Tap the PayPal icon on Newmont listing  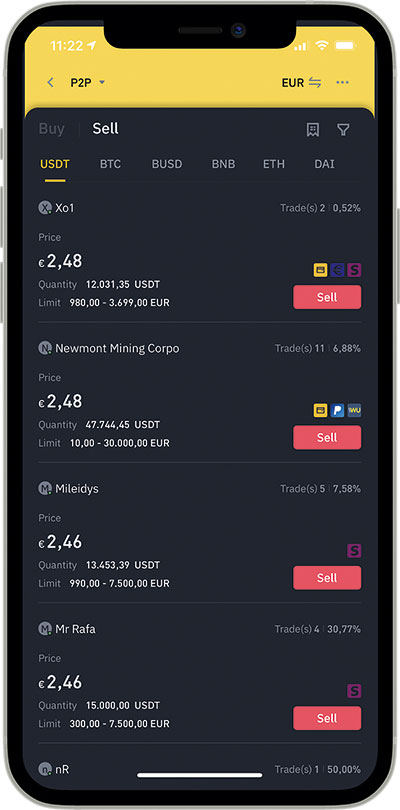(337, 411)
